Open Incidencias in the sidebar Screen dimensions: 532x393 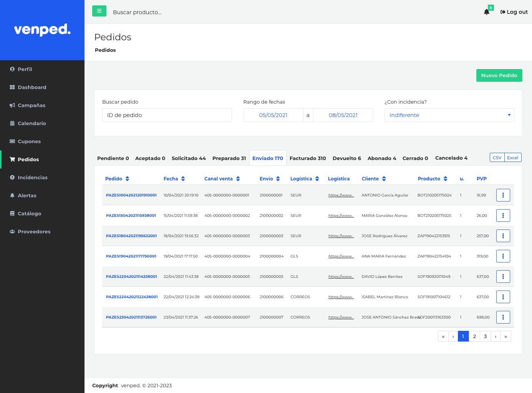[42, 177]
